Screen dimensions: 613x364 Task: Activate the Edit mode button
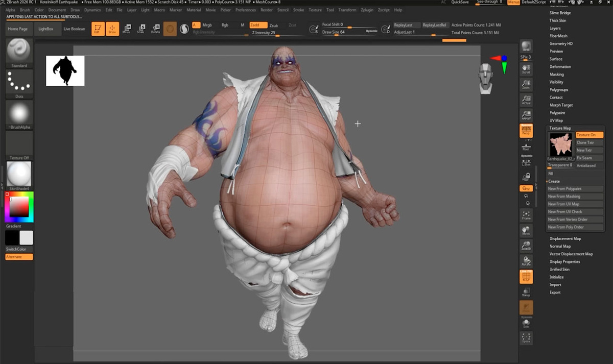pyautogui.click(x=98, y=29)
